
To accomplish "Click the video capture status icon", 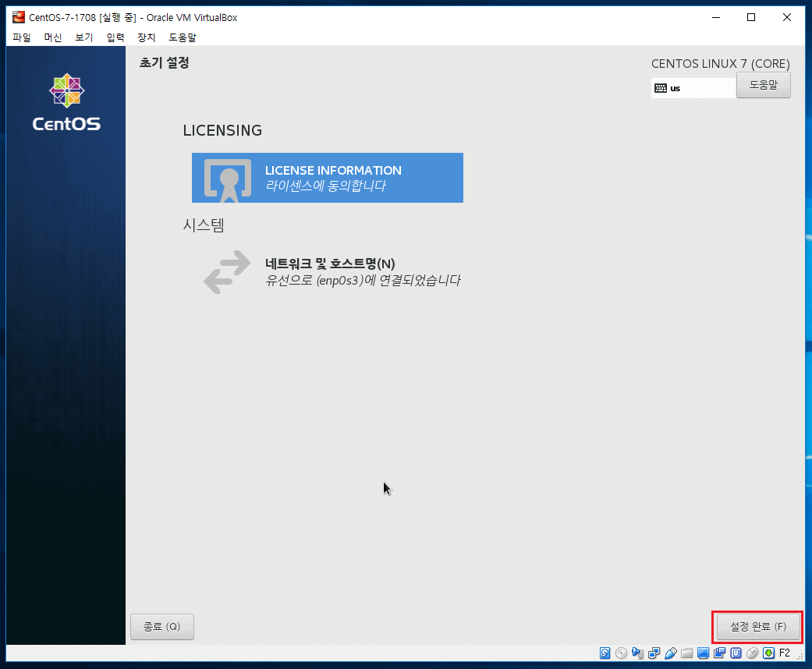I will coord(719,653).
